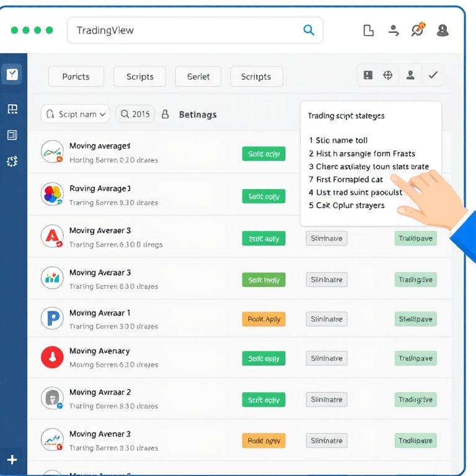
Task: Open the 2015 search filter
Action: pos(135,114)
